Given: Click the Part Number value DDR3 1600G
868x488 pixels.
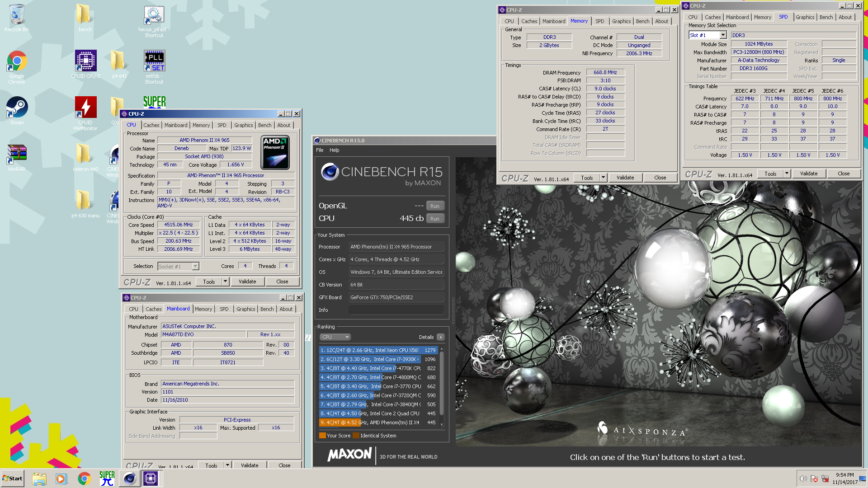Looking at the screenshot, I should [759, 68].
